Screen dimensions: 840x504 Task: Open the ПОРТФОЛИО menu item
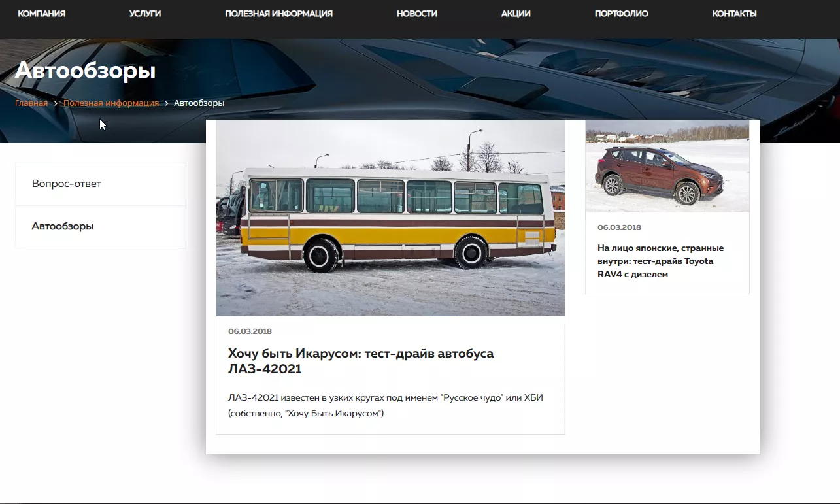(622, 14)
